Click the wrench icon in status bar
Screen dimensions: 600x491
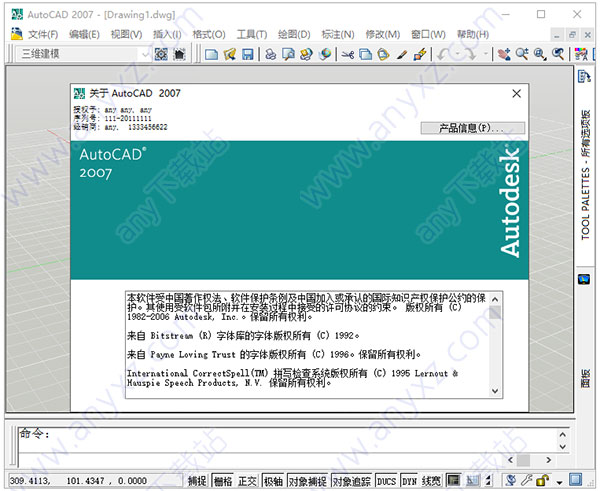[527, 480]
